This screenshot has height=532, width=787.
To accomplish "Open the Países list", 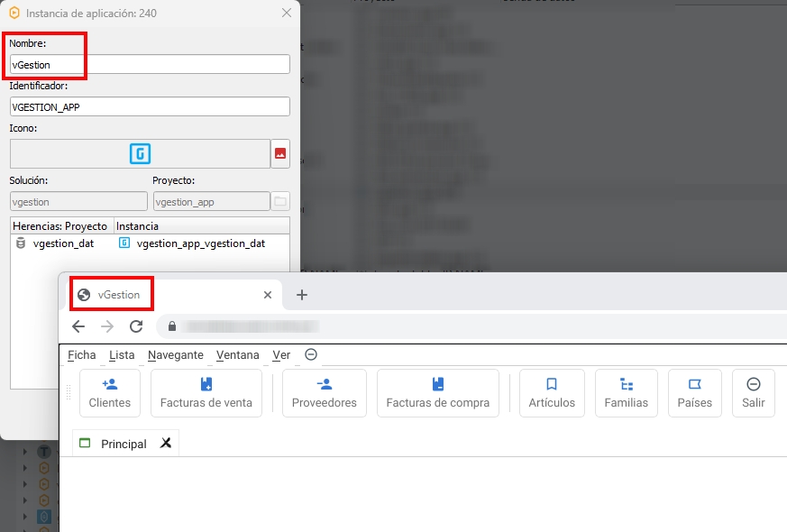I will pos(694,393).
